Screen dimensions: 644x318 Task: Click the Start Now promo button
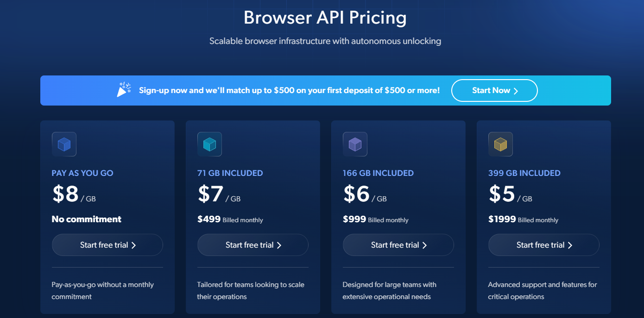pyautogui.click(x=494, y=90)
